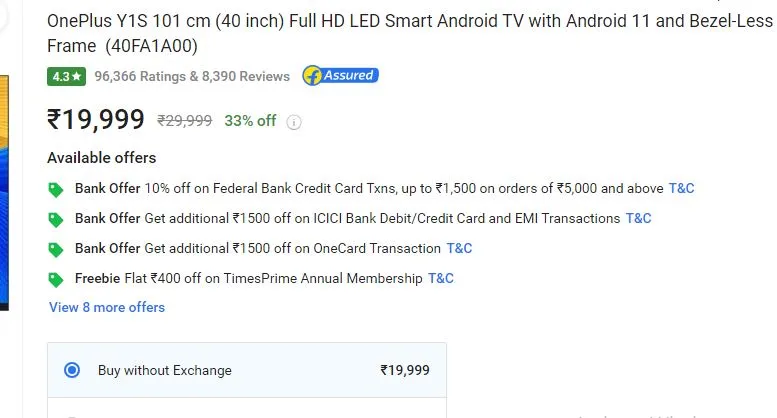The image size is (777, 418).
Task: Expand View 8 more offers
Action: 107,307
